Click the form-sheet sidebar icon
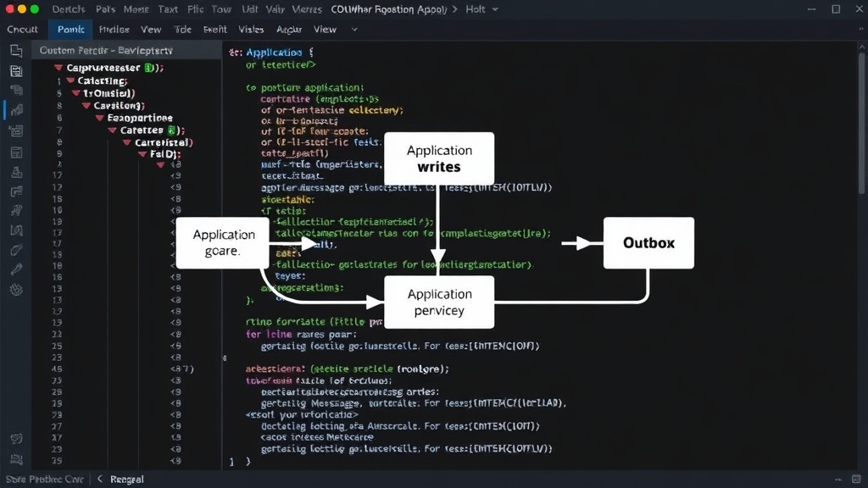The height and width of the screenshot is (488, 868). tap(16, 152)
